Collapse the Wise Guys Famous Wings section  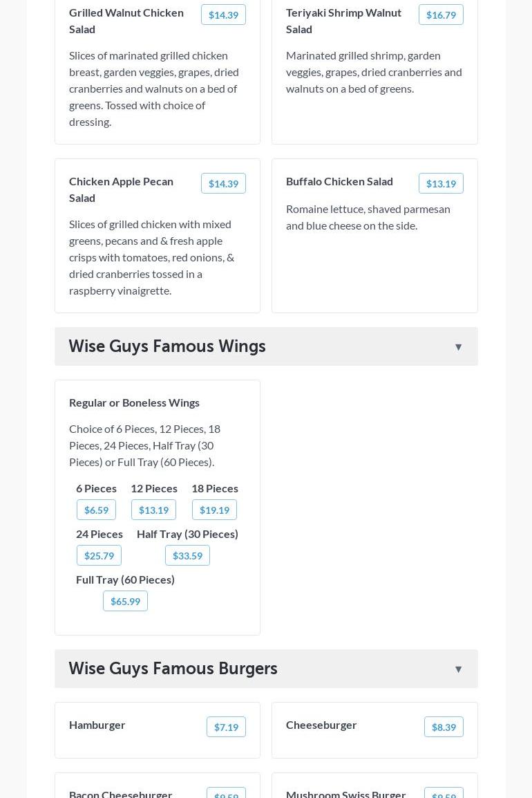coord(458,346)
